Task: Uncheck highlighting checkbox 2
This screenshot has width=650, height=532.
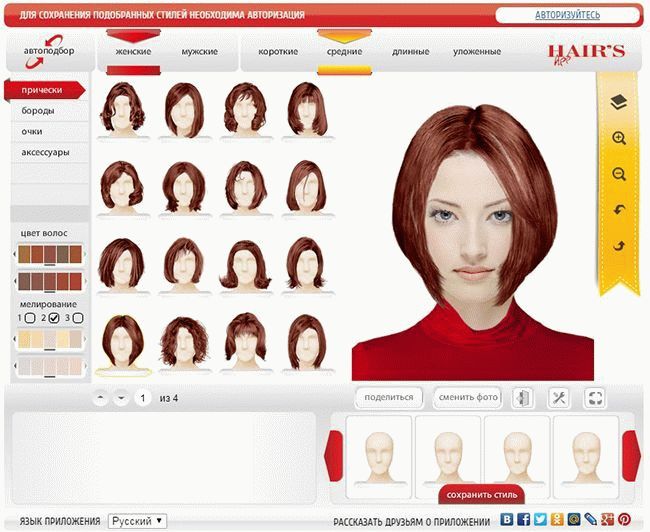Action: tap(55, 318)
